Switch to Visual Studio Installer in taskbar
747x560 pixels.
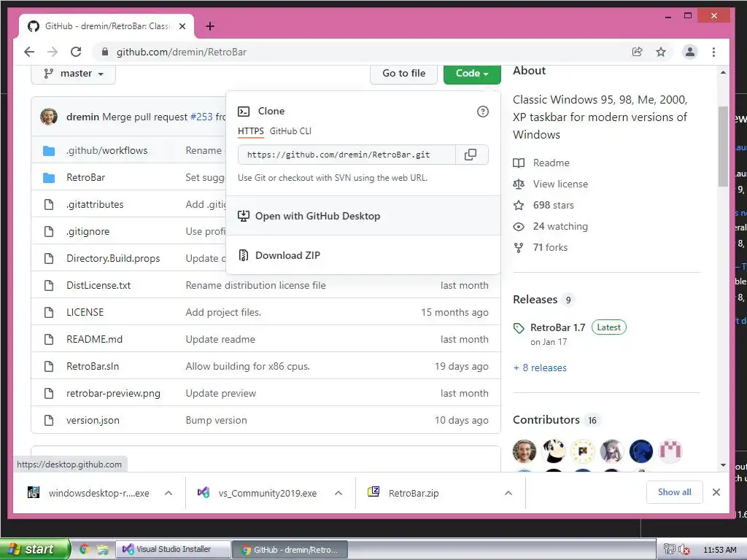[174, 550]
